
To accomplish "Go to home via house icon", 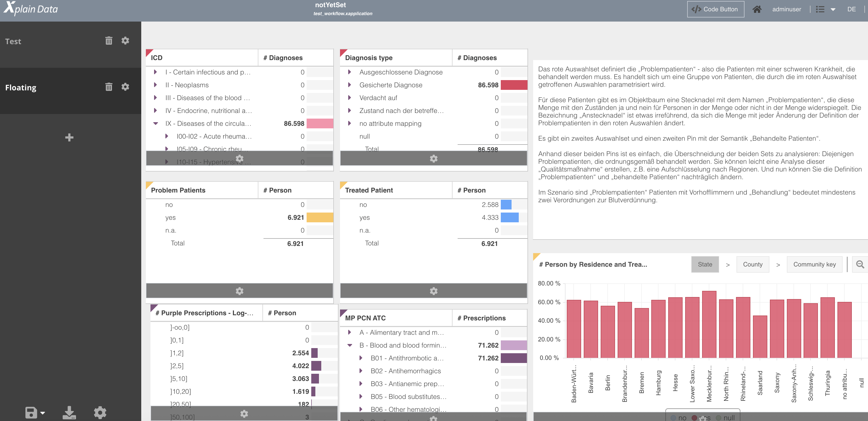I will 757,9.
